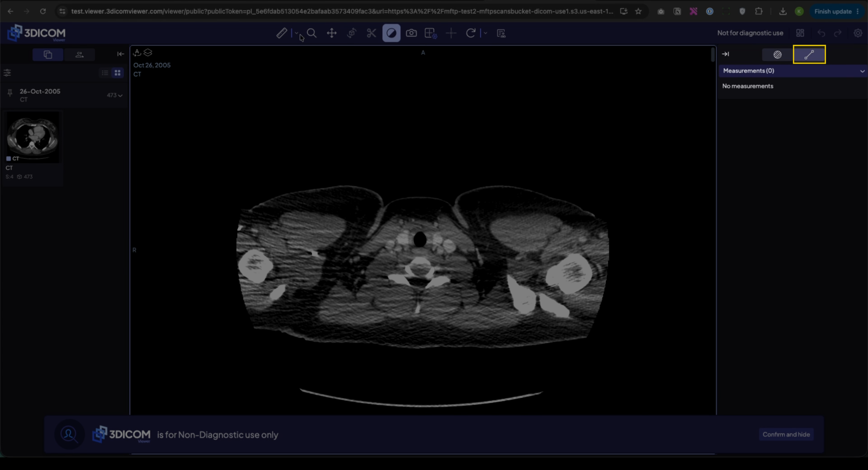
Task: Select the ruler measurement tool
Action: coord(281,33)
